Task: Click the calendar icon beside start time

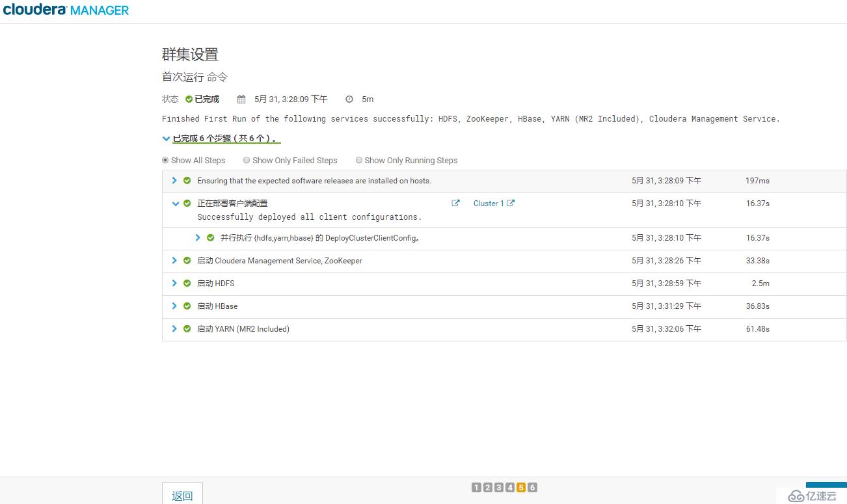Action: [241, 99]
